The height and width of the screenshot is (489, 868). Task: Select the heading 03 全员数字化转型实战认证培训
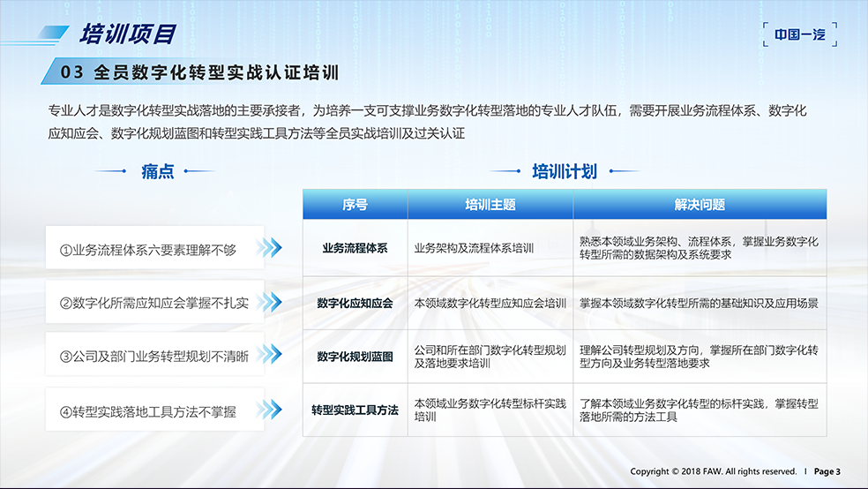click(x=199, y=72)
